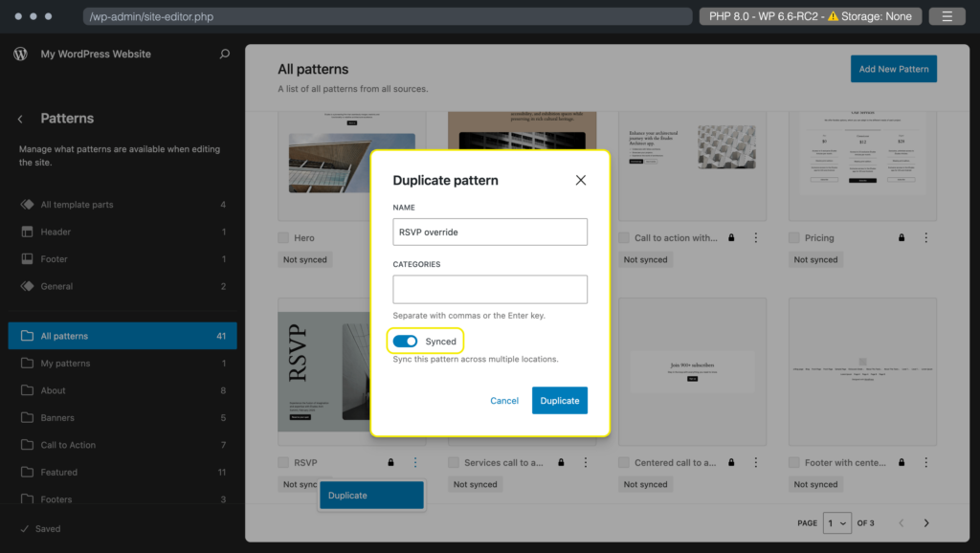Click the My WordPress Website title
This screenshot has height=553, width=980.
[96, 54]
